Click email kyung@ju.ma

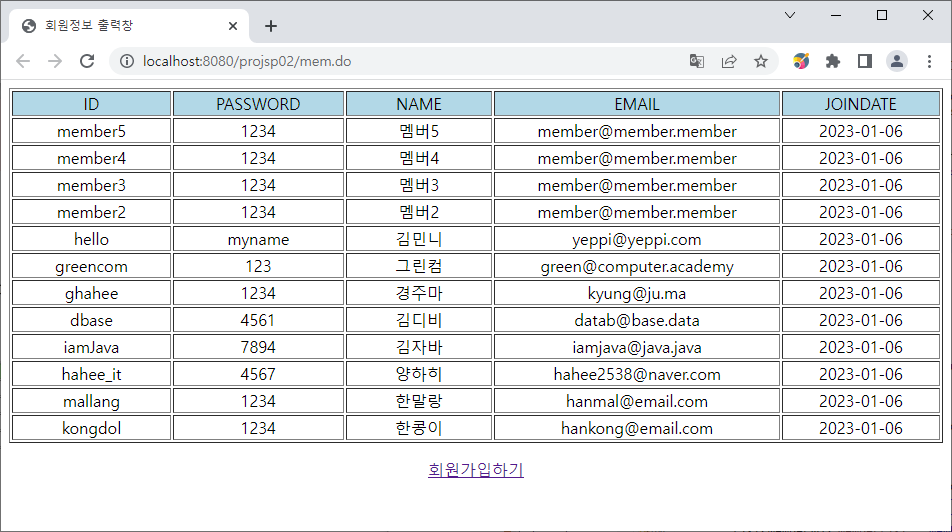636,293
